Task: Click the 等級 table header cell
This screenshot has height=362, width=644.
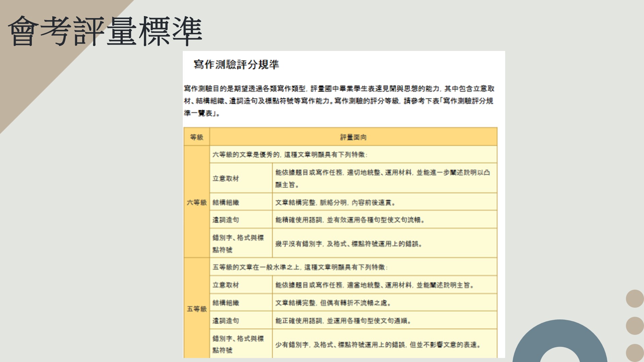Action: point(197,137)
